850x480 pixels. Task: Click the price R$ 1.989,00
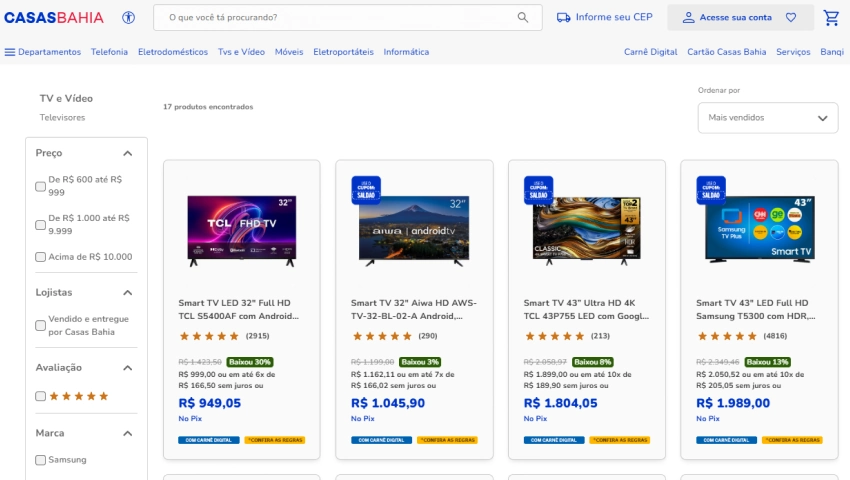[x=733, y=404]
